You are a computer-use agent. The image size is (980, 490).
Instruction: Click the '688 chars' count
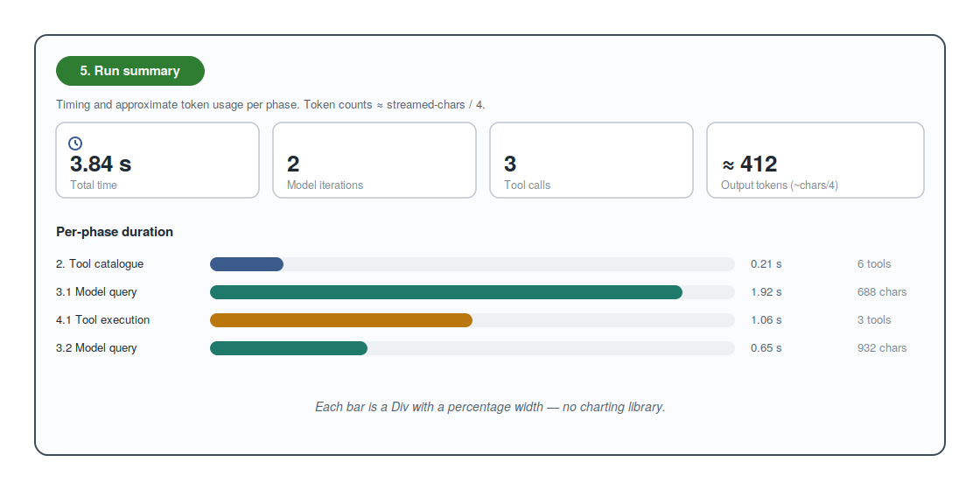tap(882, 292)
